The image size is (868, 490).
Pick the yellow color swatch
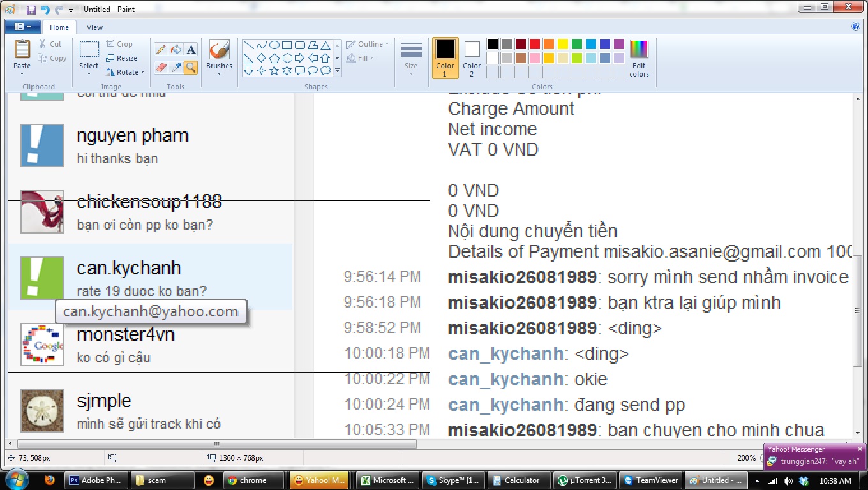point(563,44)
